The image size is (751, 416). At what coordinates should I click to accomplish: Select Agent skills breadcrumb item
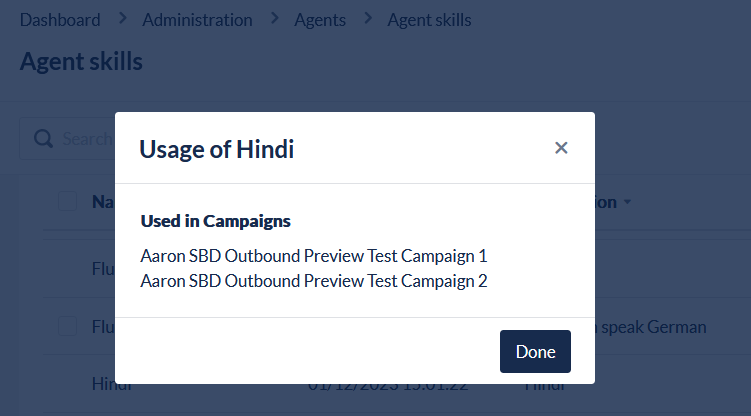pos(429,20)
